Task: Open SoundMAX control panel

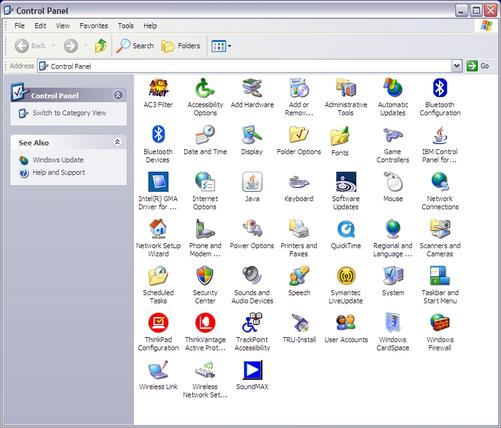Action: point(252,375)
